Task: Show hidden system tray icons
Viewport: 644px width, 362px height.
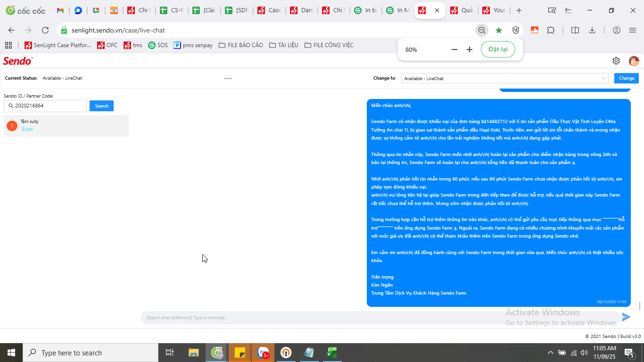Action: click(x=550, y=353)
